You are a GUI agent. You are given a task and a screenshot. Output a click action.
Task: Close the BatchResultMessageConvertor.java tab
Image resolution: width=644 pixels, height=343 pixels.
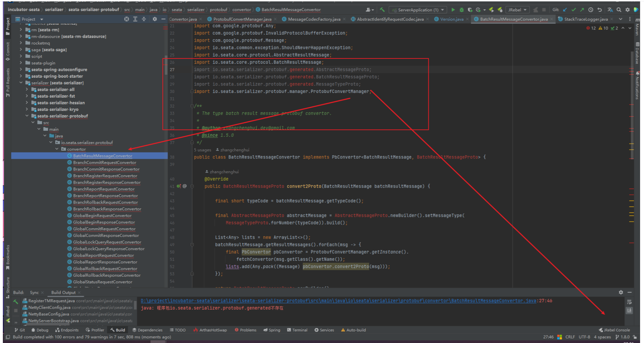tap(552, 19)
